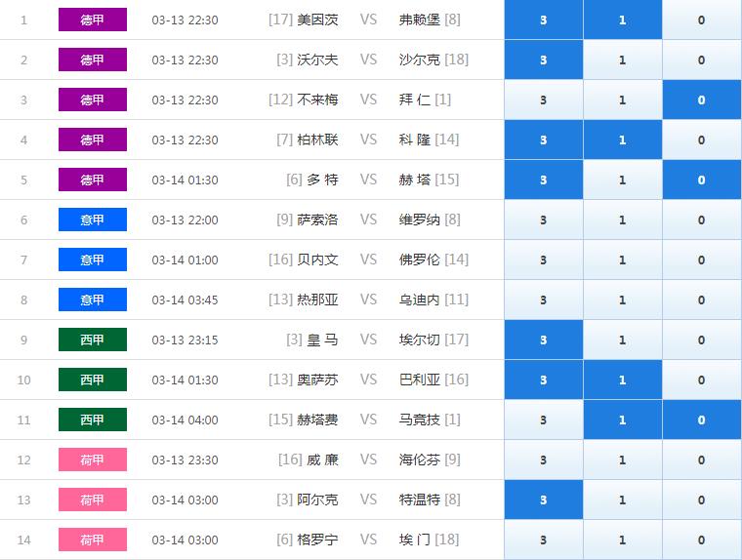Select result 3 for 威廉 vs 海伦芬
The width and height of the screenshot is (742, 560).
pyautogui.click(x=543, y=460)
